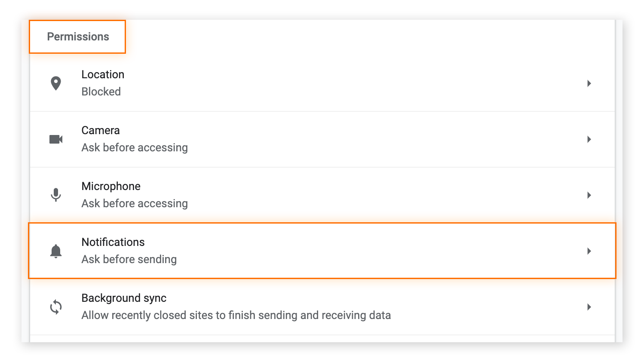Viewport: 644px width, 362px height.
Task: Click the Notifications label text
Action: click(113, 242)
